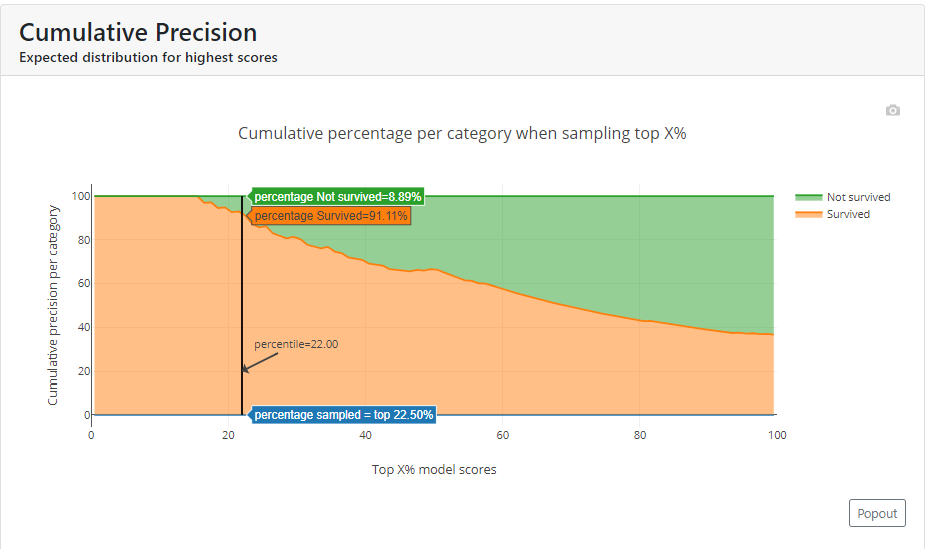Open the chart with Popout button

877,513
